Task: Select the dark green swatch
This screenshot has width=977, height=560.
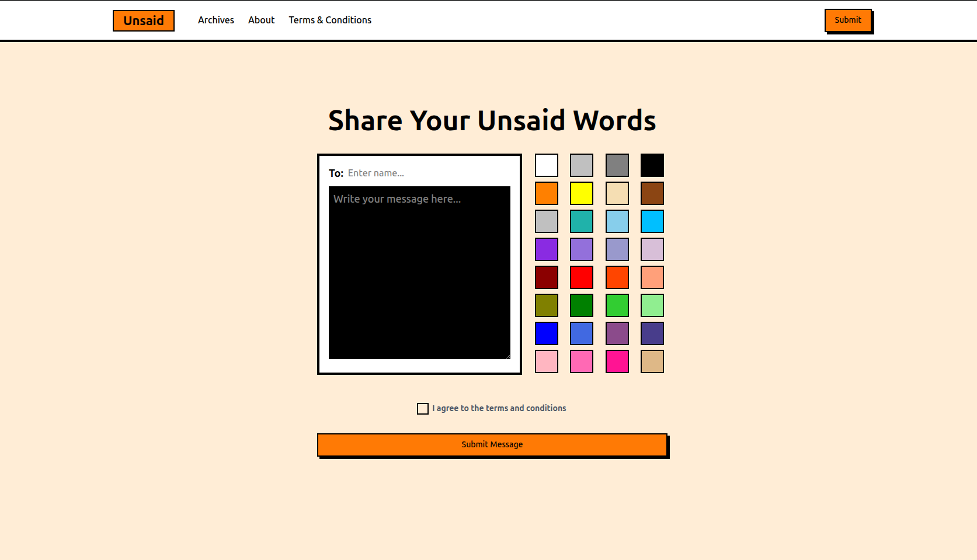Action: pyautogui.click(x=582, y=305)
